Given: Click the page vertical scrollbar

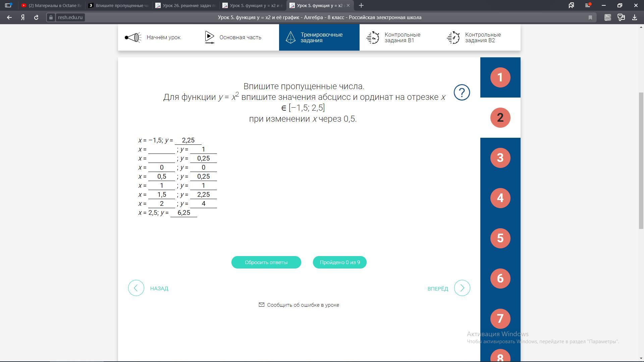Looking at the screenshot, I should 641,160.
